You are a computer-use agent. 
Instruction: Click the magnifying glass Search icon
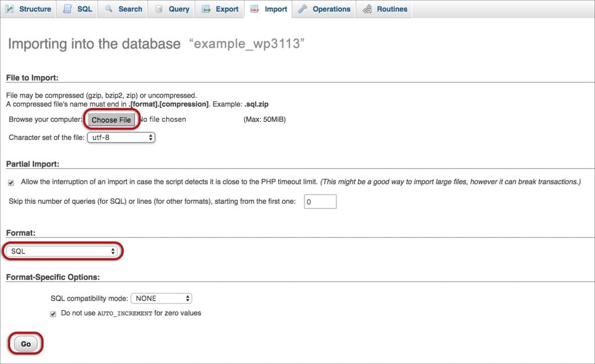[107, 9]
